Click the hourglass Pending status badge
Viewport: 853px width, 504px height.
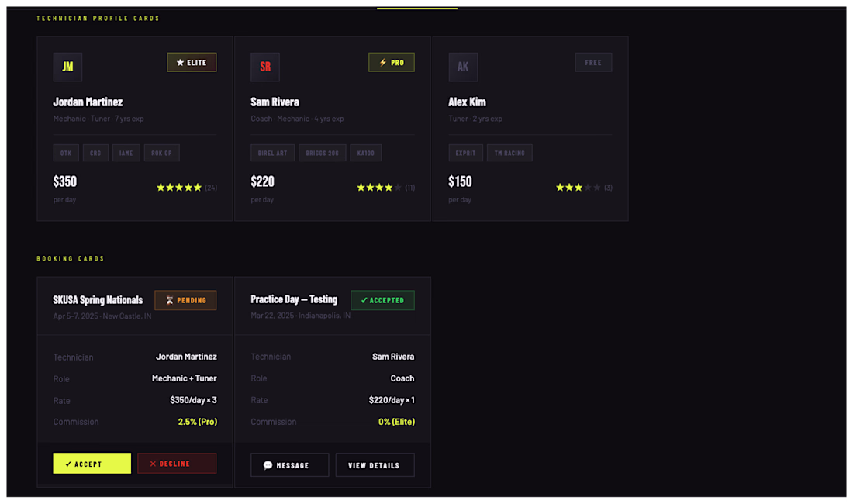185,300
